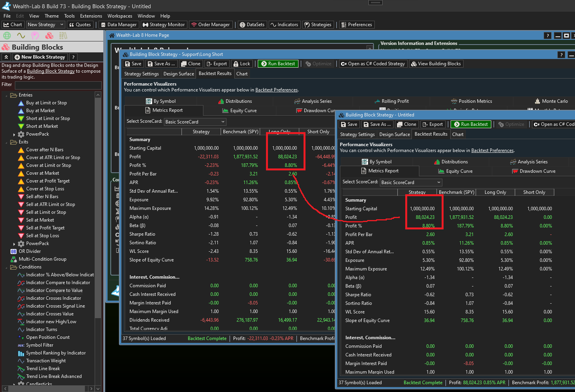575x392 pixels.
Task: Click Run Backtest in the Untitled window
Action: point(471,124)
